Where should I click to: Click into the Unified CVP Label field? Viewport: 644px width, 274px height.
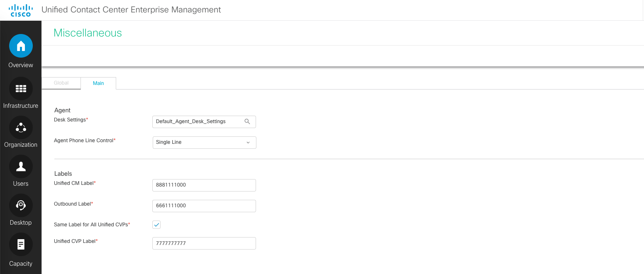pos(204,243)
